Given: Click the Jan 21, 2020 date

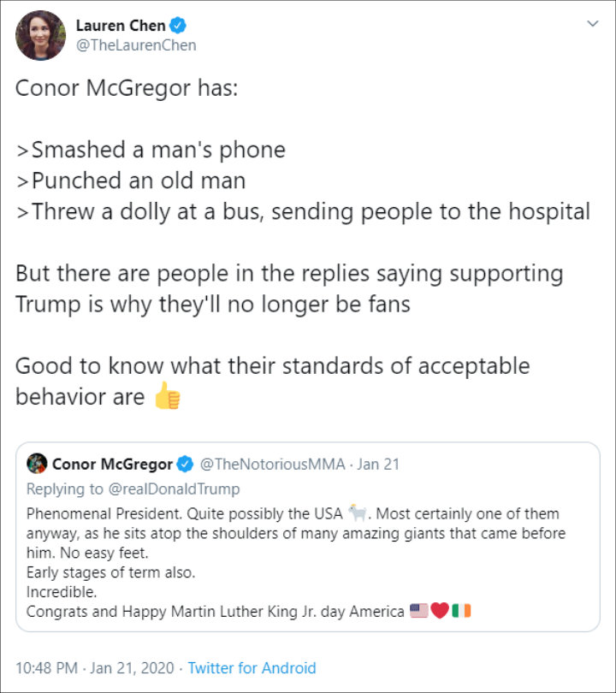Looking at the screenshot, I should [x=132, y=668].
